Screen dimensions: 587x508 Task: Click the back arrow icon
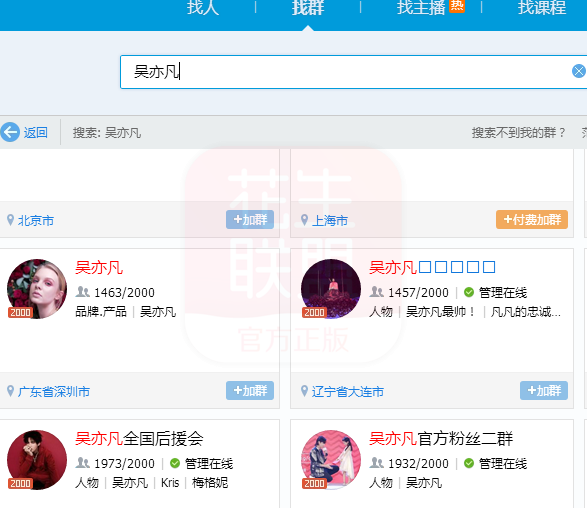pyautogui.click(x=10, y=132)
